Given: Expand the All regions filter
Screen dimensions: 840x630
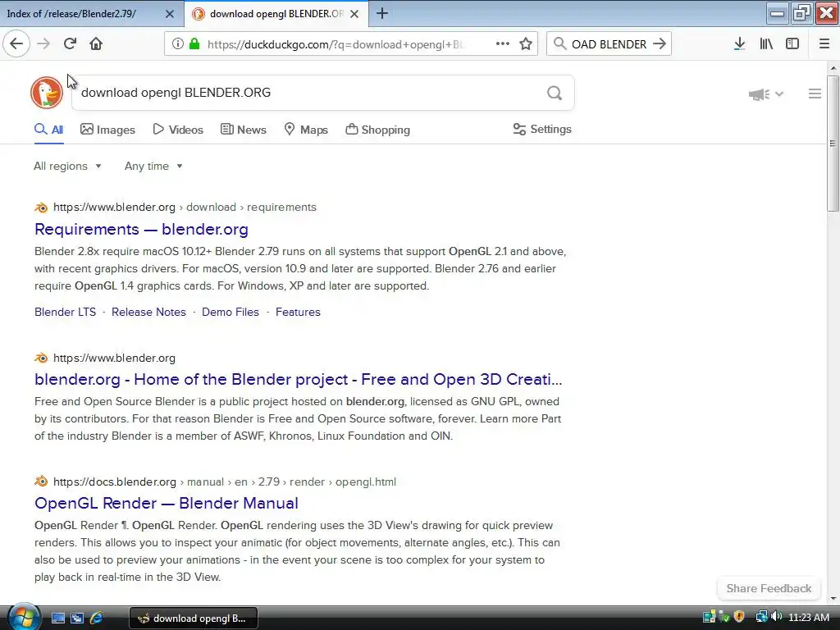Looking at the screenshot, I should point(67,166).
